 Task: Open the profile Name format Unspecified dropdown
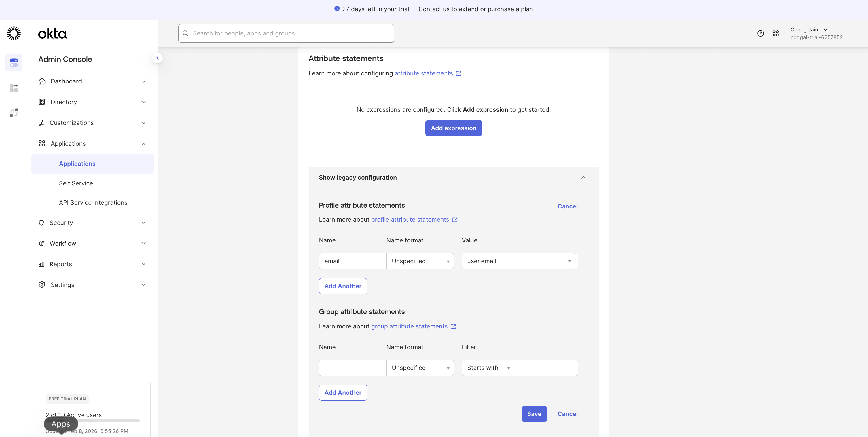(x=420, y=261)
